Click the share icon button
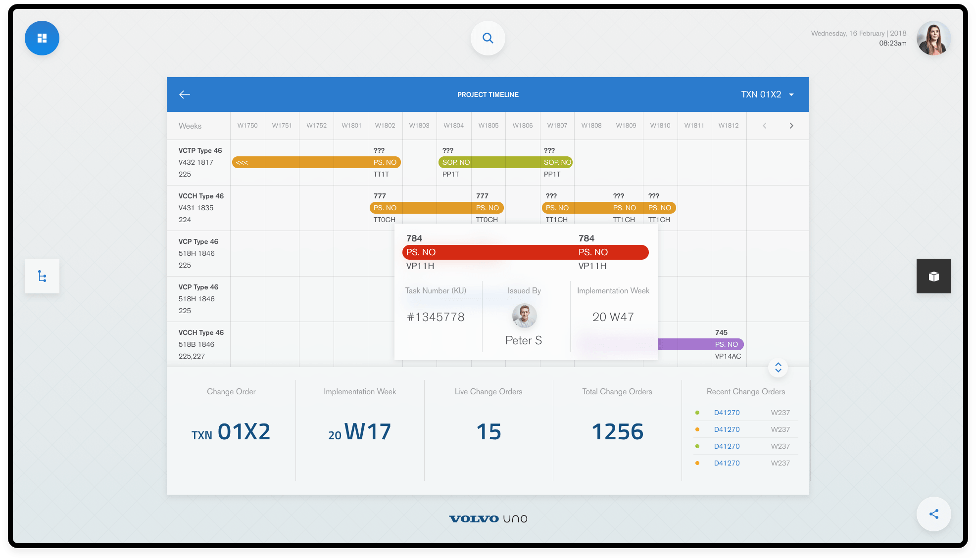This screenshot has width=976, height=560. pos(933,514)
